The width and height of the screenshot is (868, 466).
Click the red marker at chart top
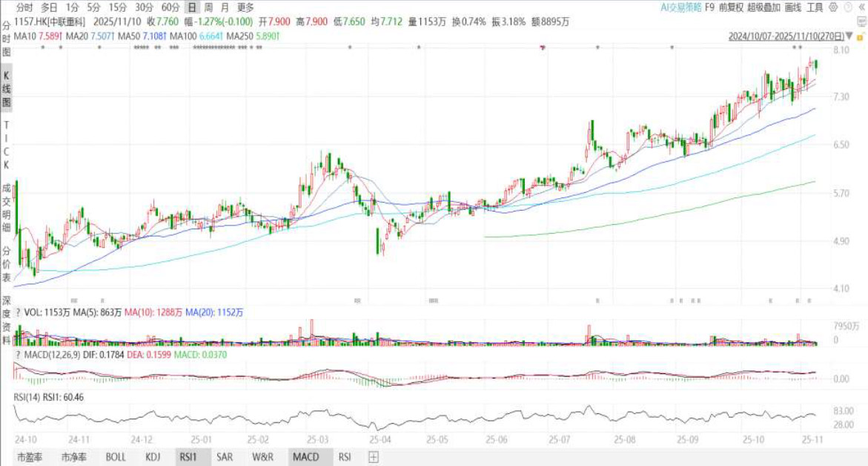click(x=543, y=48)
